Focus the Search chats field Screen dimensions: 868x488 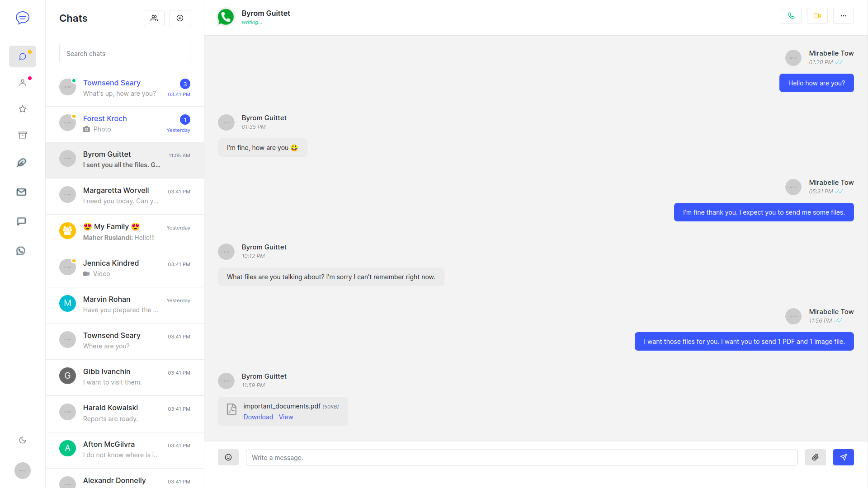(125, 54)
